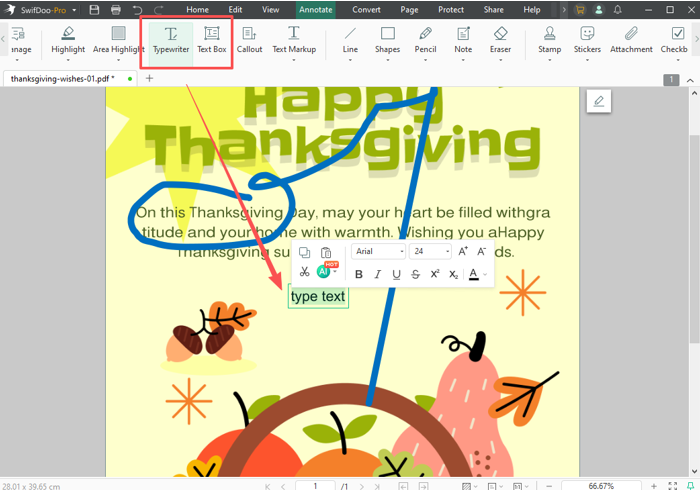Screen dimensions: 700x490
Task: Select the Text Markup tool
Action: pyautogui.click(x=294, y=40)
